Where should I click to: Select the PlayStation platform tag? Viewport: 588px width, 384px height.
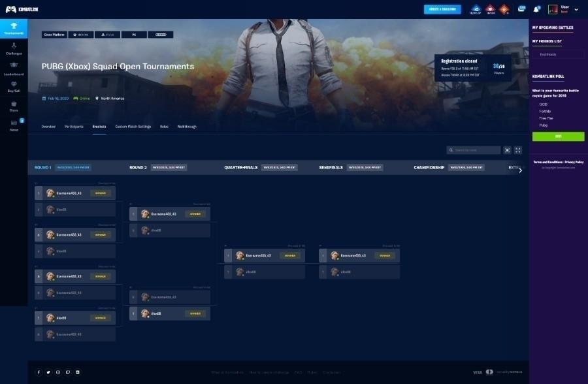pos(108,35)
